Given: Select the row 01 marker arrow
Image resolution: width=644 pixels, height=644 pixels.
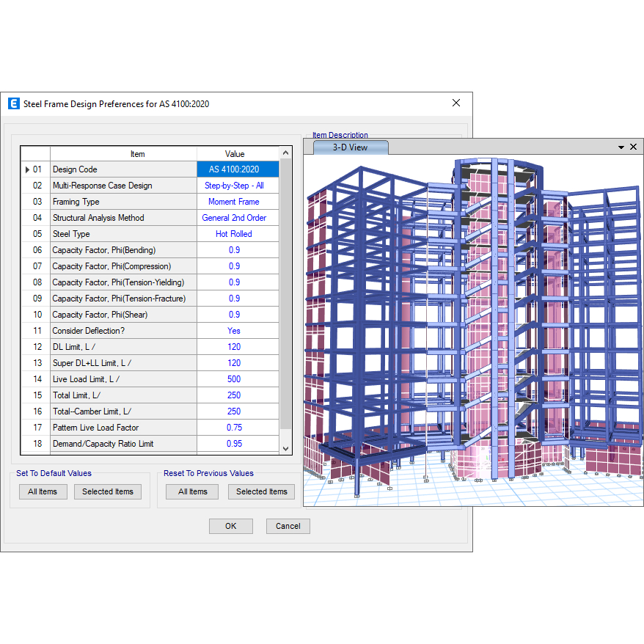Looking at the screenshot, I should pyautogui.click(x=28, y=169).
